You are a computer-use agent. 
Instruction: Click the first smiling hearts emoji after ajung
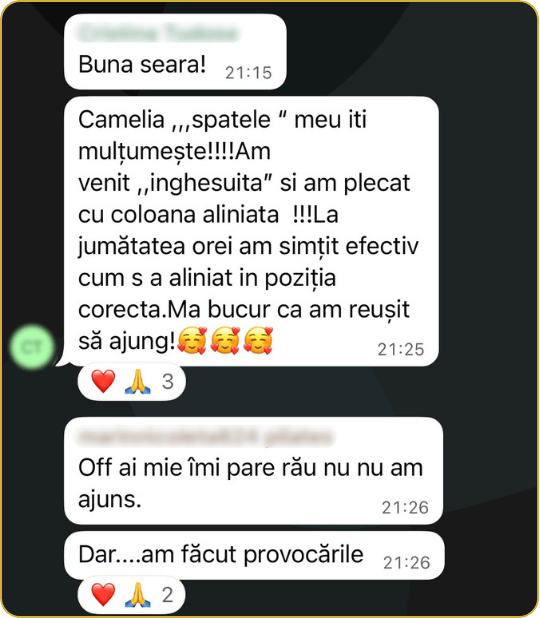(x=192, y=341)
